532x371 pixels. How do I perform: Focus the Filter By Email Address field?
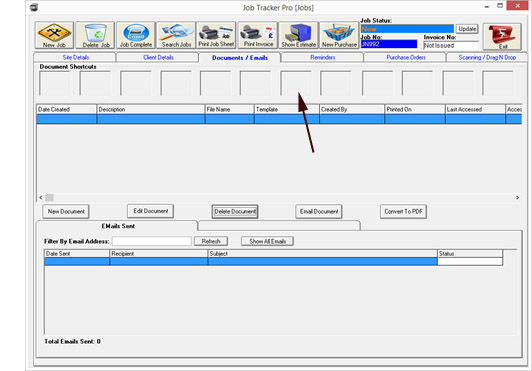(x=152, y=241)
